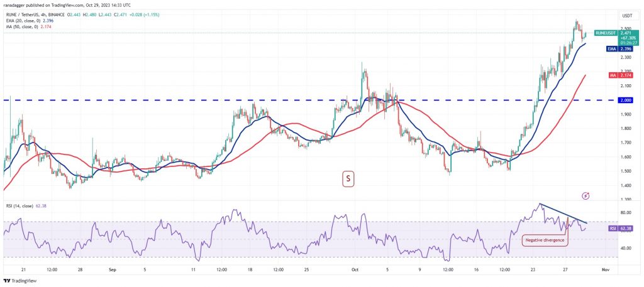
Task: Click the purple lightning event icon
Action: pos(586,196)
